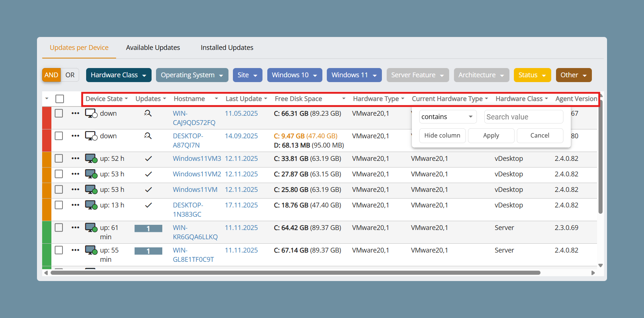
Task: Click the online monitor icon of WIN-GL8E1TF0C9T
Action: pos(91,250)
